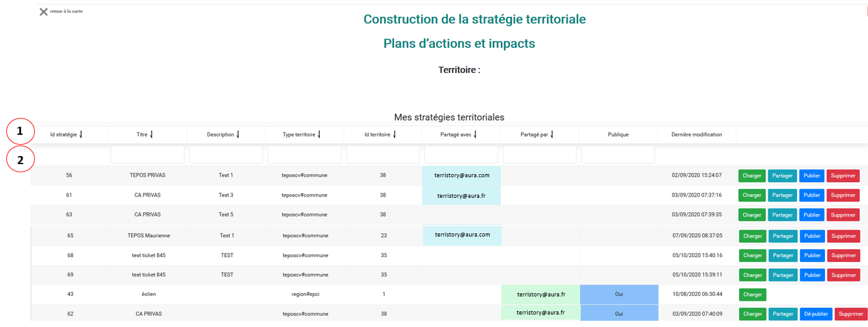Screen dimensions: 868x327
Task: Publish strategy 69 with Publier
Action: (813, 275)
